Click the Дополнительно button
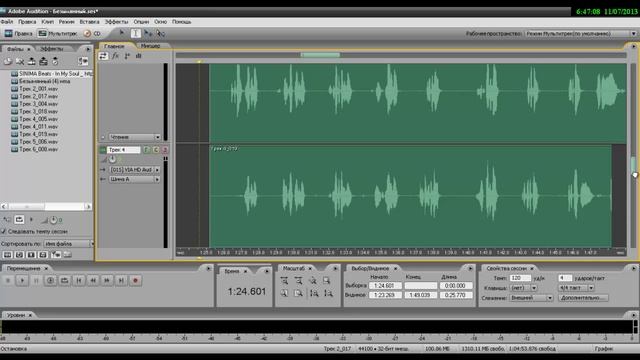Screen dimensions: 640x360 583,298
